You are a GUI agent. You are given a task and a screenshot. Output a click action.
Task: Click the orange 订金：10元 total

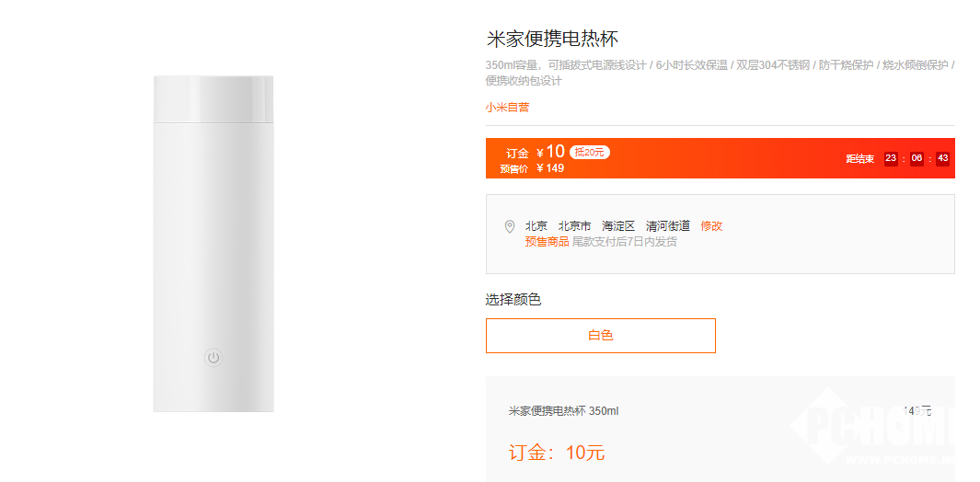(557, 453)
